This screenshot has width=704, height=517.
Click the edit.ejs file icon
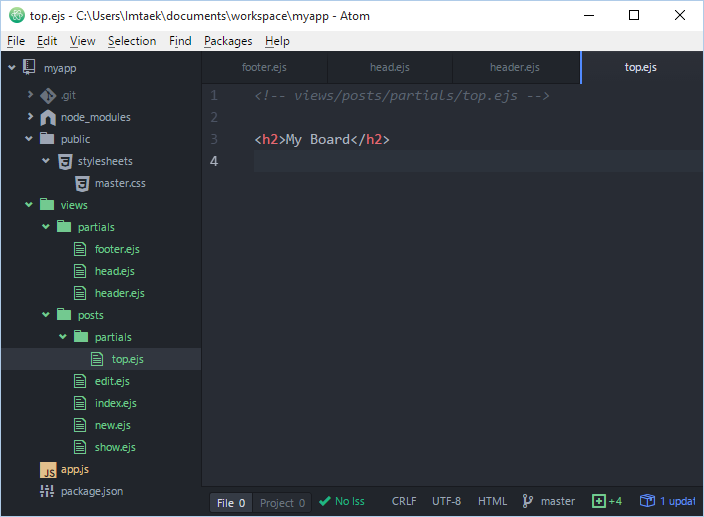point(80,381)
